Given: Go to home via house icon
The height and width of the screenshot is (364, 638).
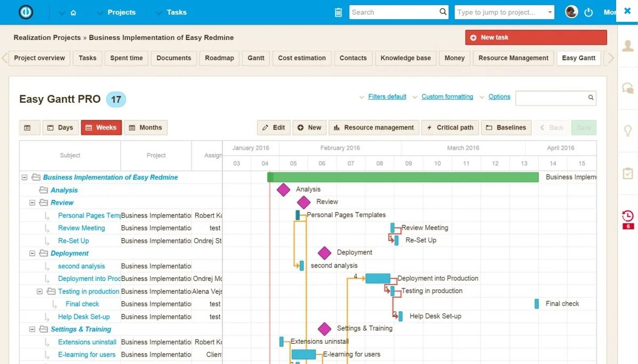Looking at the screenshot, I should (73, 13).
